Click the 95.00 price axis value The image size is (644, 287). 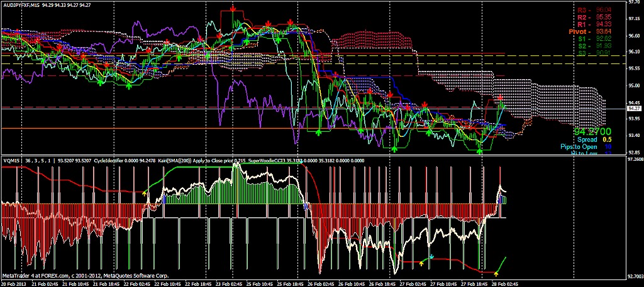[x=634, y=85]
